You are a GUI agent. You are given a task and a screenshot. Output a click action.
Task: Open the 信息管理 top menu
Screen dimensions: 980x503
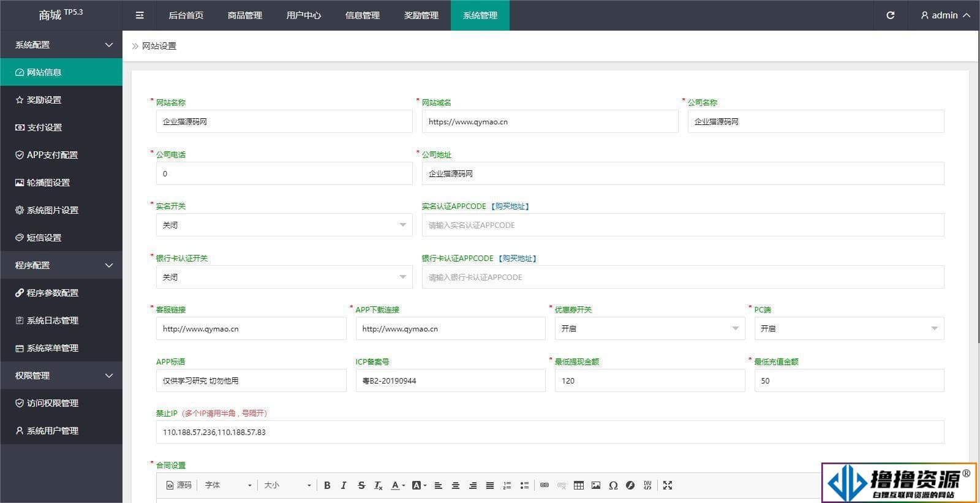point(362,15)
